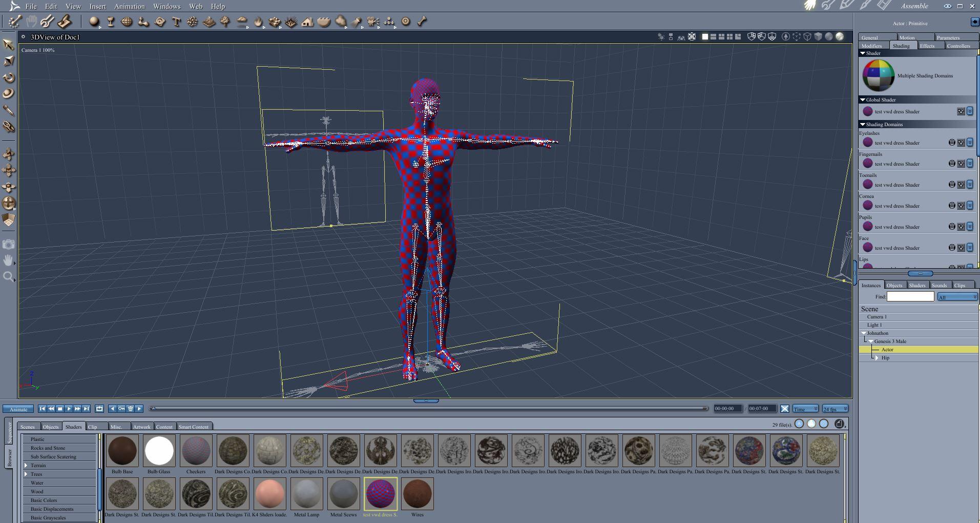Open the File menu
Screen dimensions: 980x523
pyautogui.click(x=31, y=7)
